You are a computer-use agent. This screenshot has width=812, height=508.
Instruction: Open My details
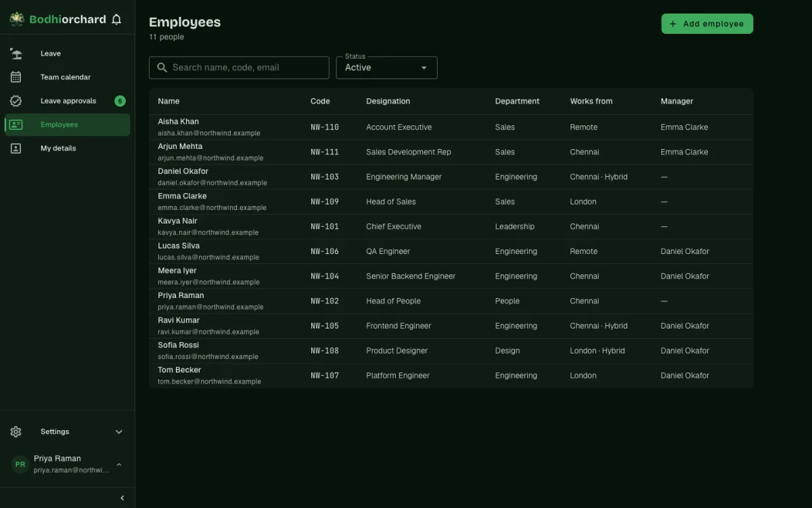(x=68, y=148)
